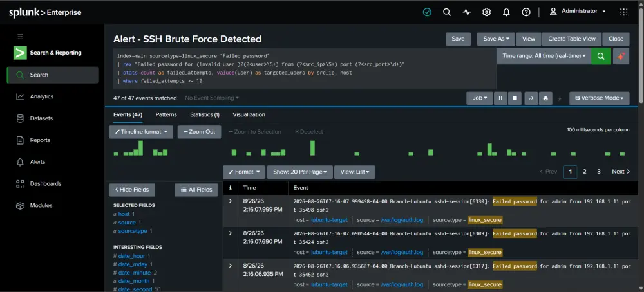644x292 pixels.
Task: Click Create Table View
Action: click(x=572, y=39)
